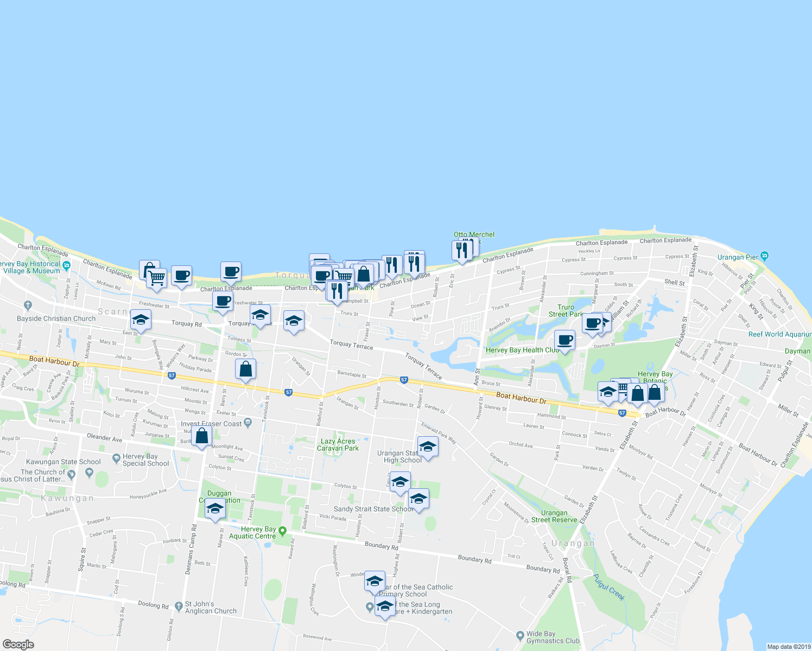Click the Map data ©2019 notice

tap(789, 647)
